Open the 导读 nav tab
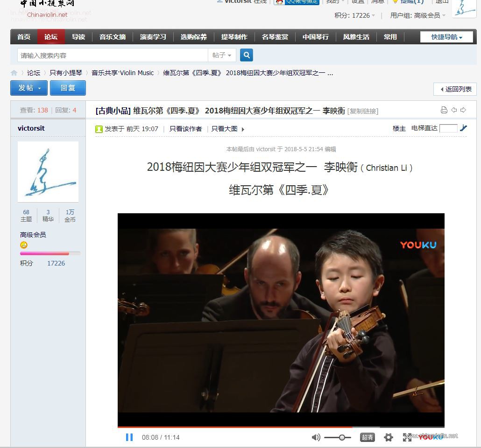 pyautogui.click(x=78, y=37)
